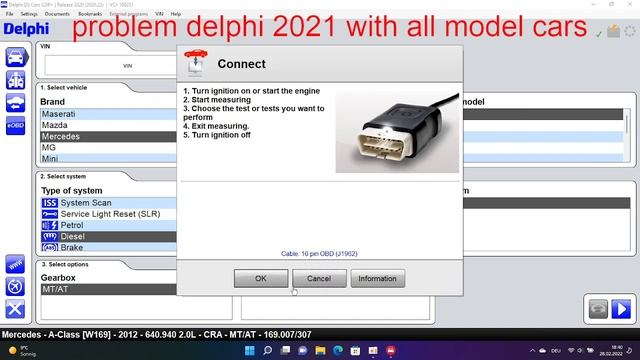The height and width of the screenshot is (360, 640).
Task: Click the taskbar clock and date
Action: 611,350
